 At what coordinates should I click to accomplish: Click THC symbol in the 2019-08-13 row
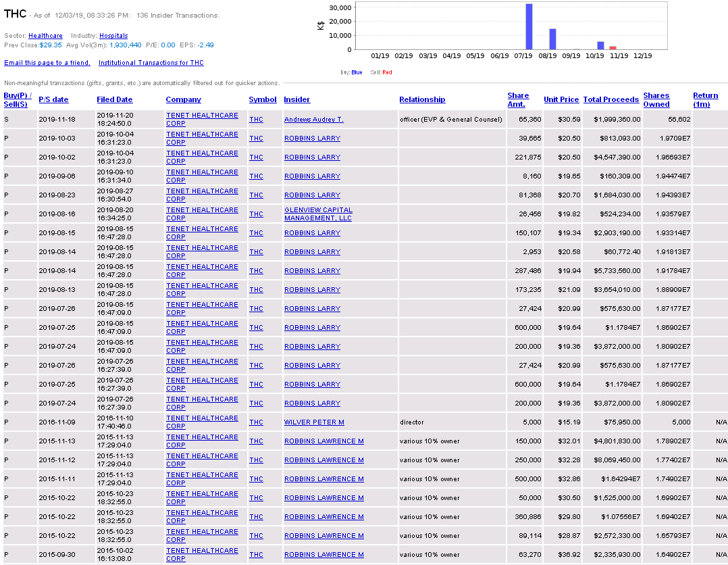[x=257, y=290]
